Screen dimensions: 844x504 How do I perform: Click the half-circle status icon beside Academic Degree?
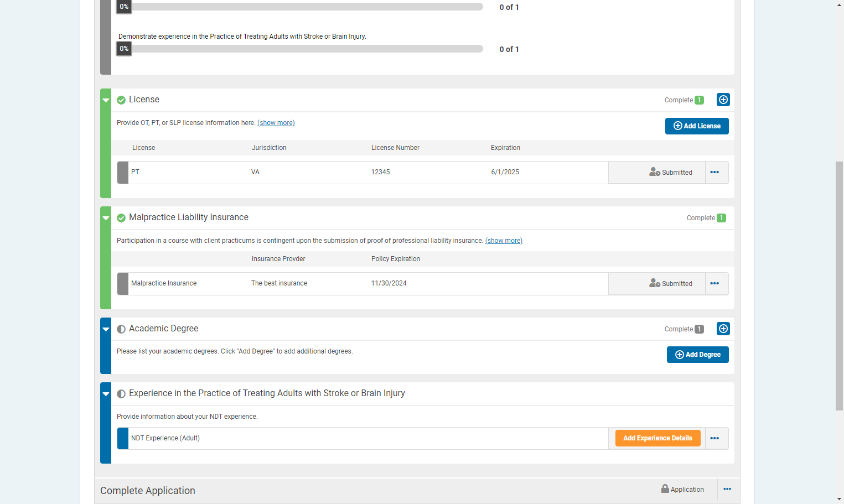pyautogui.click(x=121, y=329)
